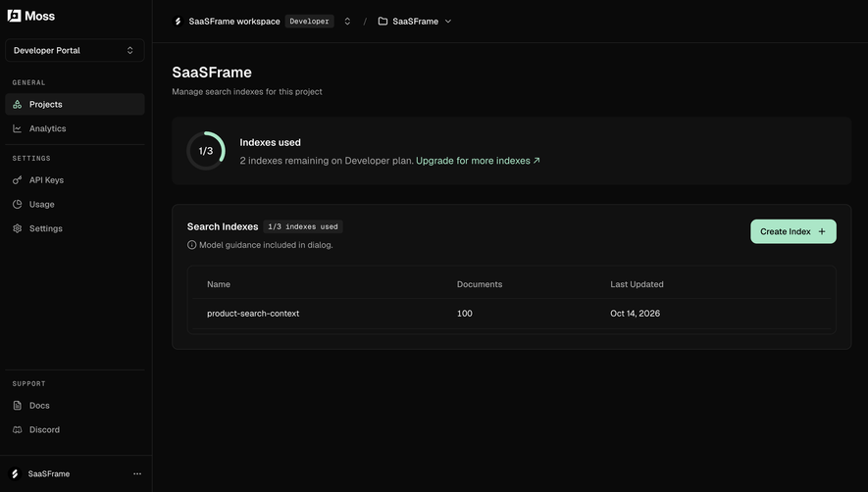This screenshot has height=492, width=868.
Task: Click the plus icon on Create Index
Action: click(x=822, y=231)
